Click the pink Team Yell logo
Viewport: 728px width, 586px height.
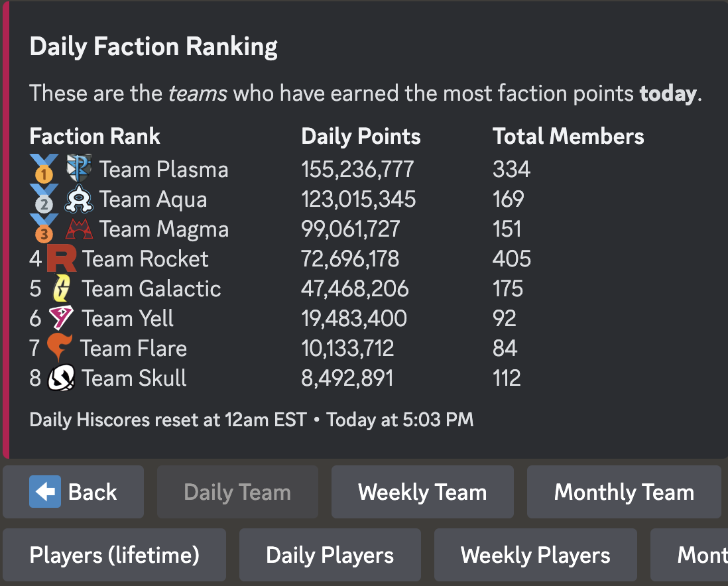click(61, 319)
